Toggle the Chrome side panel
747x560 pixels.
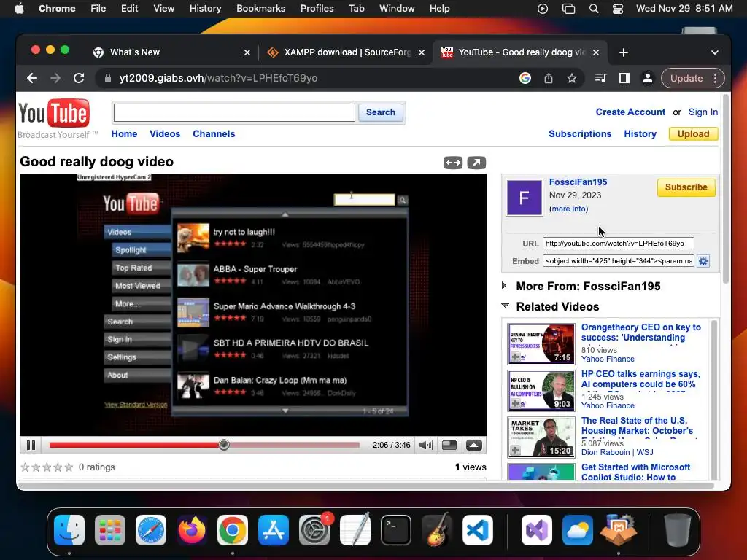[624, 78]
